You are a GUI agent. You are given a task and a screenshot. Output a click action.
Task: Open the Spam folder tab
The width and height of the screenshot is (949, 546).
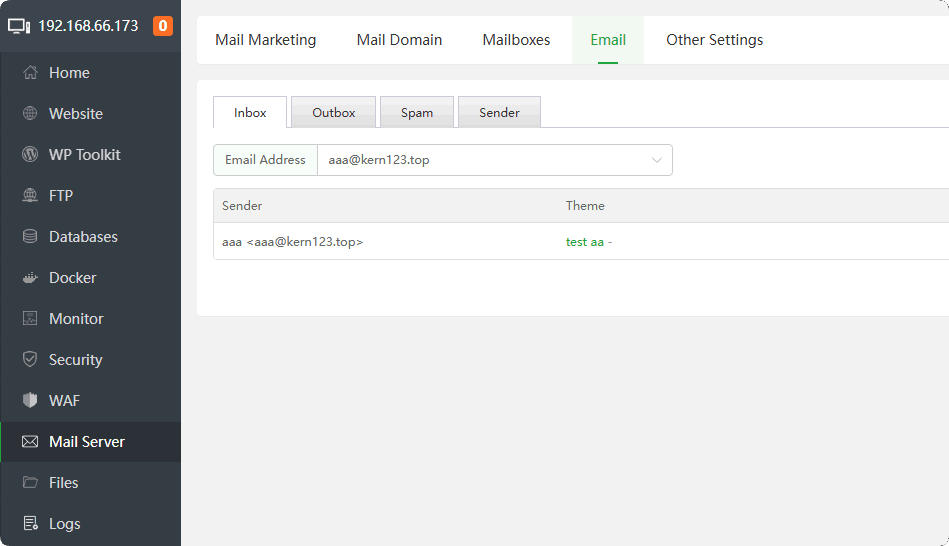[x=417, y=113]
